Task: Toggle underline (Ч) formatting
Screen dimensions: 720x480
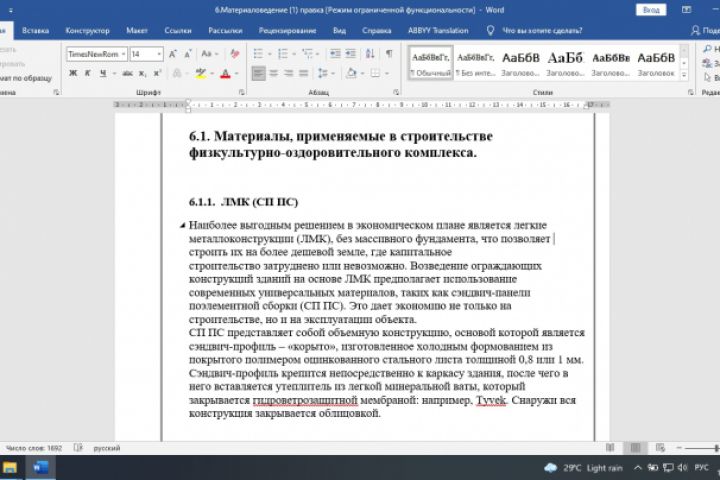Action: coord(103,73)
